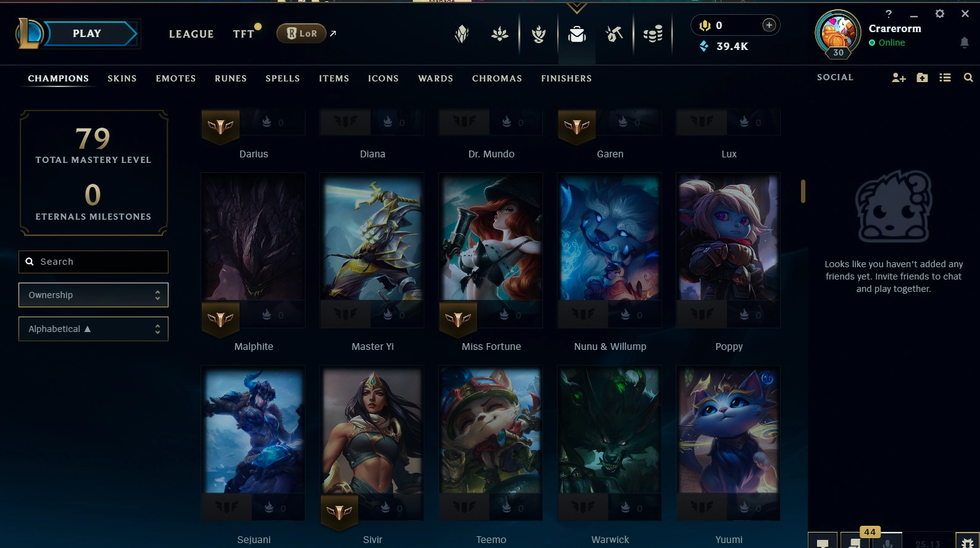Click the champion Search input field
980x548 pixels.
[x=93, y=262]
